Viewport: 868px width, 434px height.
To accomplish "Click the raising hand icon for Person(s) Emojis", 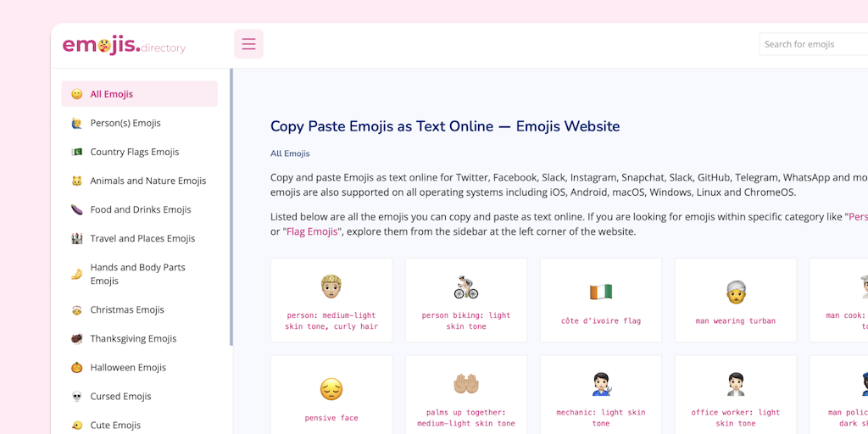I will tap(77, 123).
